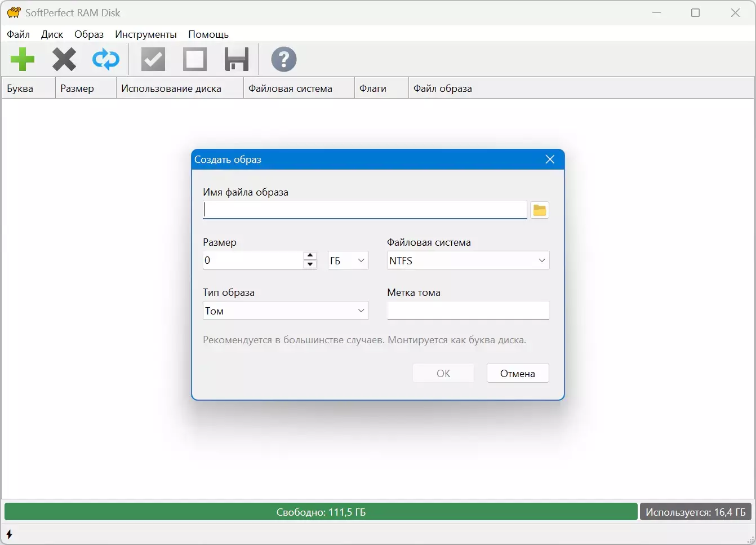The height and width of the screenshot is (545, 756).
Task: Click the blue remount arrows icon
Action: point(106,59)
